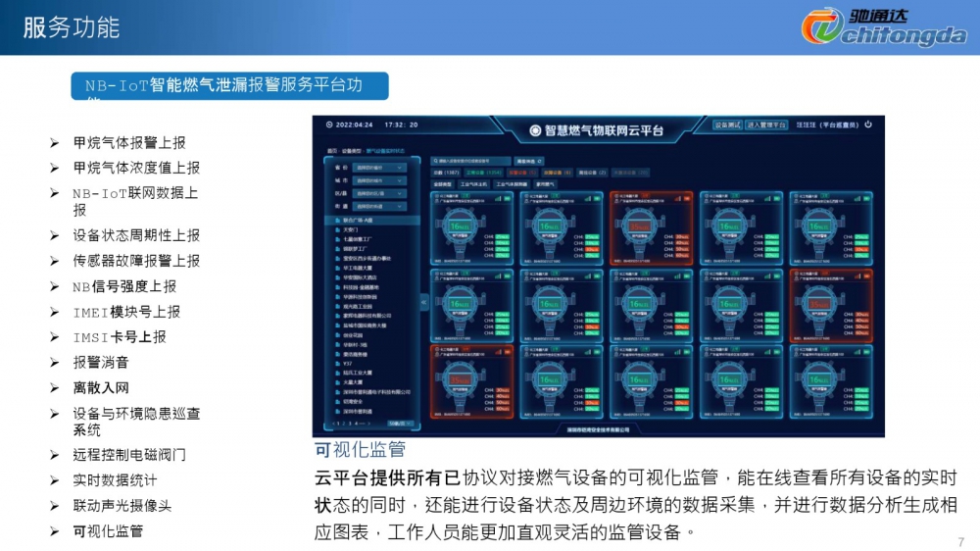980x551 pixels.
Task: Click the 设备测试 button
Action: (727, 125)
